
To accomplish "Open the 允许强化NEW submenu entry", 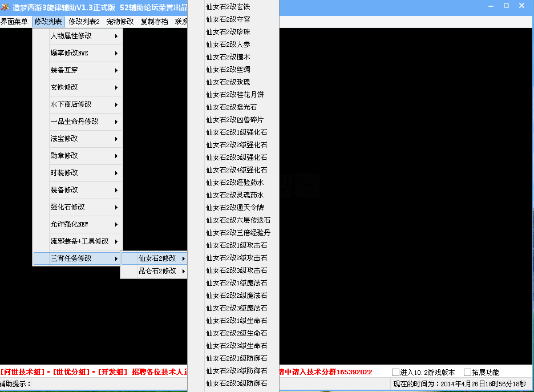I will tap(78, 224).
